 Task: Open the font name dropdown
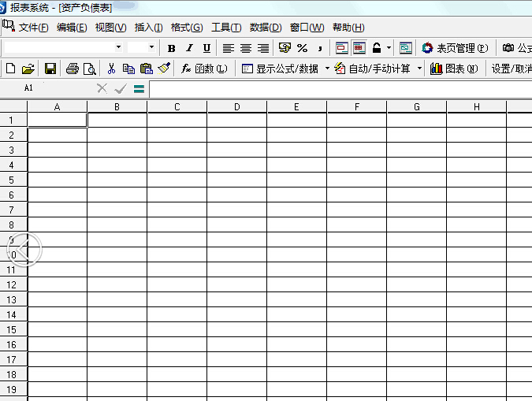[x=118, y=47]
